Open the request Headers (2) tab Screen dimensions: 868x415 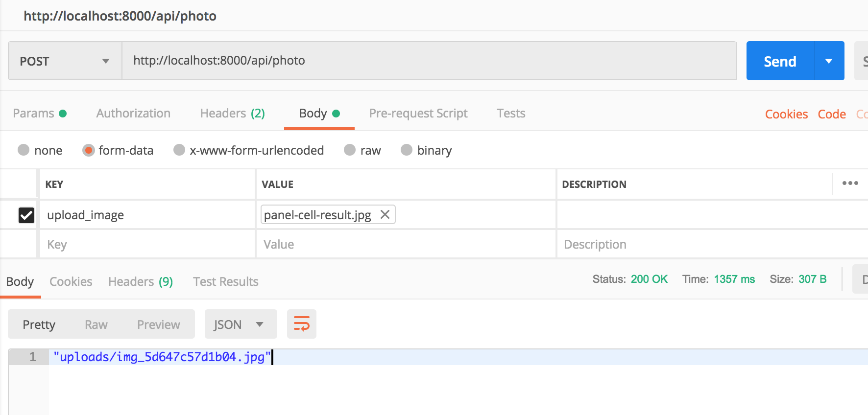pyautogui.click(x=233, y=114)
